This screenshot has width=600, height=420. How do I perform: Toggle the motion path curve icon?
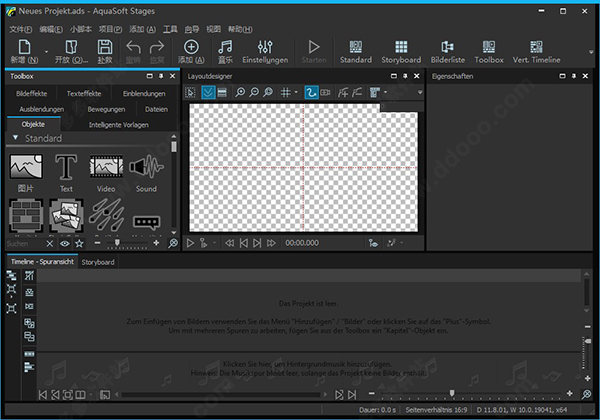pos(311,92)
